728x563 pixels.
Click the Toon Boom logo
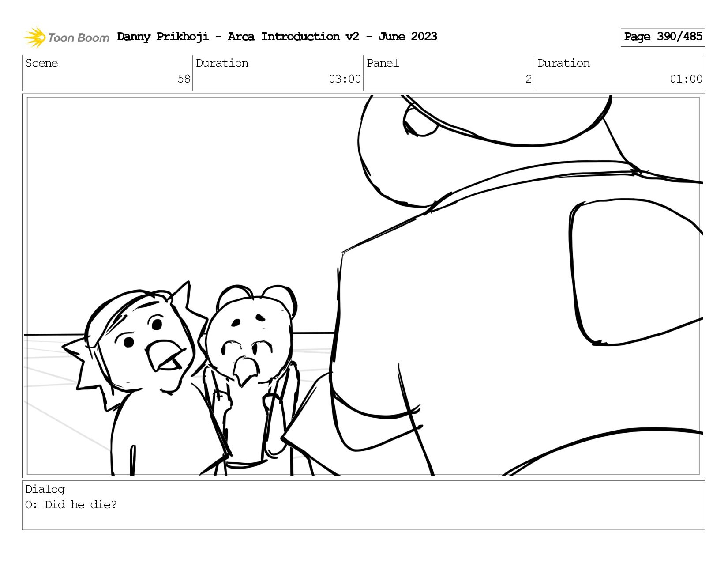(x=66, y=37)
